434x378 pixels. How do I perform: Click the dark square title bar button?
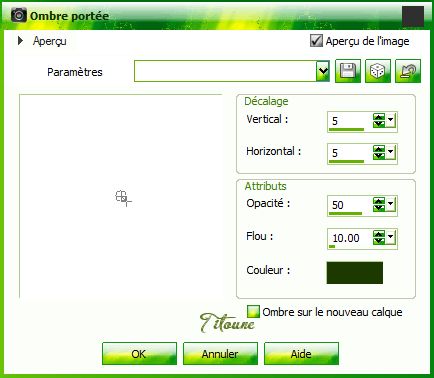(413, 16)
